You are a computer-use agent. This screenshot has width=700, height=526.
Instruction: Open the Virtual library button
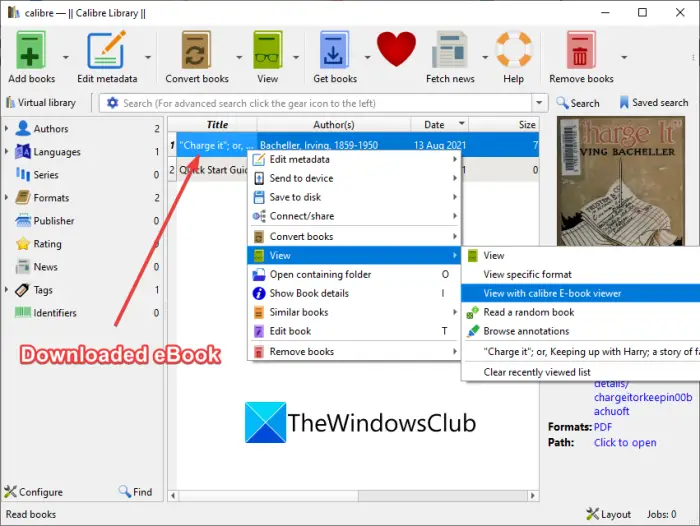(41, 103)
